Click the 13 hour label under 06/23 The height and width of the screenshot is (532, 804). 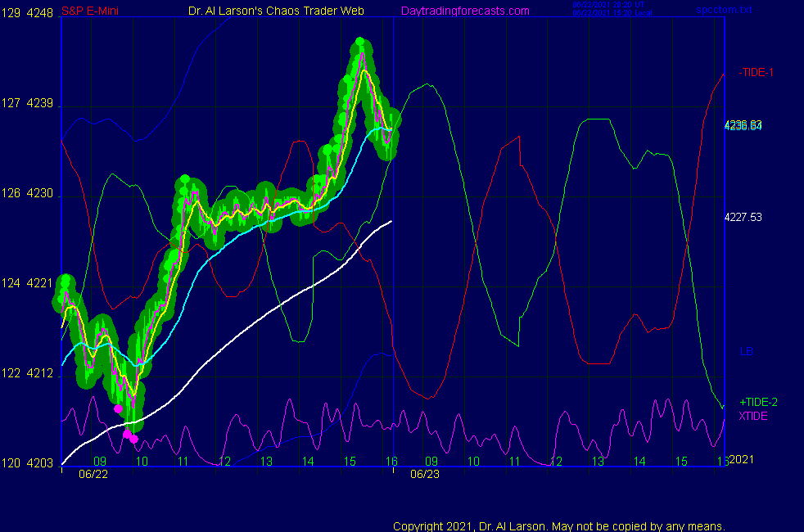(598, 462)
